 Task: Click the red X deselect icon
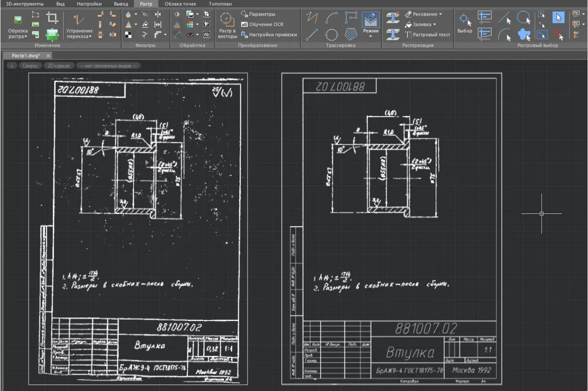(558, 34)
